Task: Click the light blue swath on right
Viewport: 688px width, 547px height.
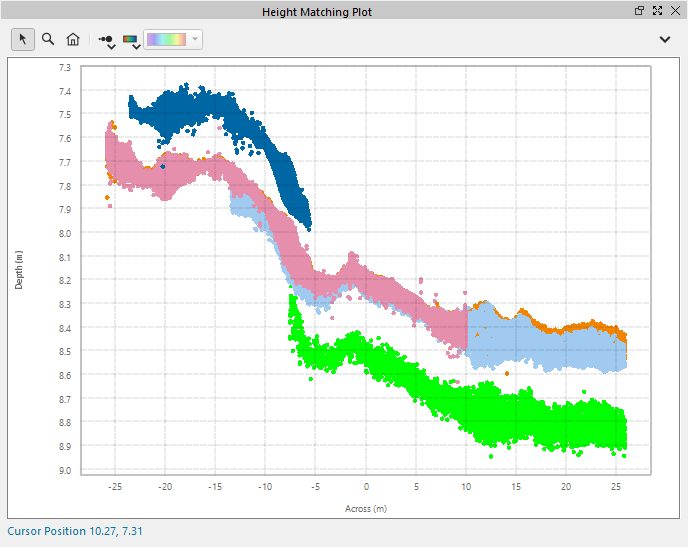Action: pyautogui.click(x=540, y=345)
